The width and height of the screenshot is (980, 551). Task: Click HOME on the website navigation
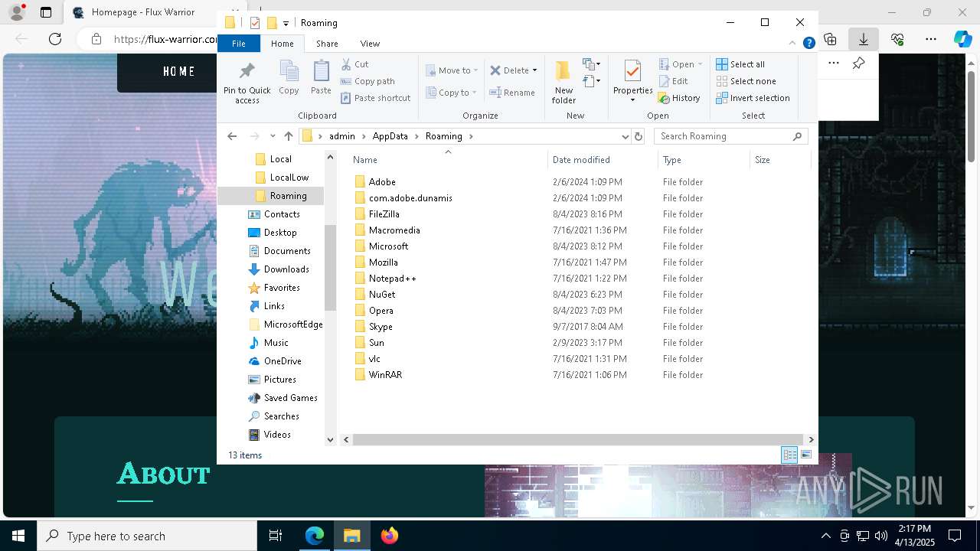click(x=179, y=71)
